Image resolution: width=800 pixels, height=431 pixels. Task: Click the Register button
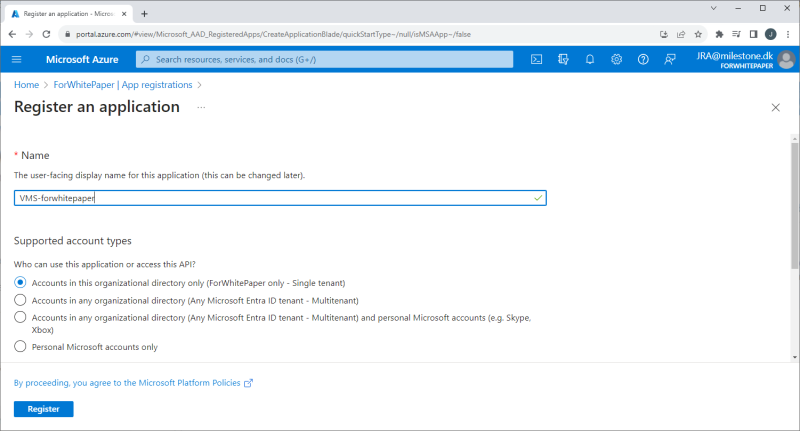43,409
